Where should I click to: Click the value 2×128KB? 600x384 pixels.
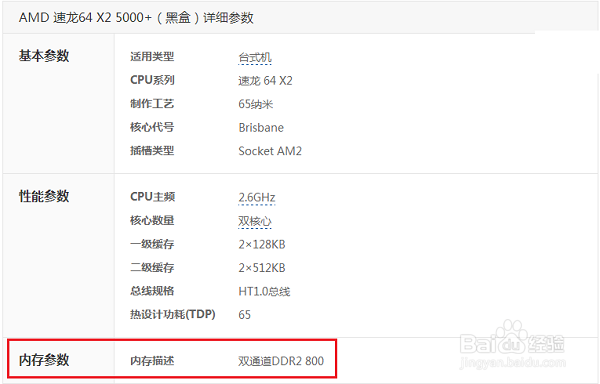pos(262,244)
